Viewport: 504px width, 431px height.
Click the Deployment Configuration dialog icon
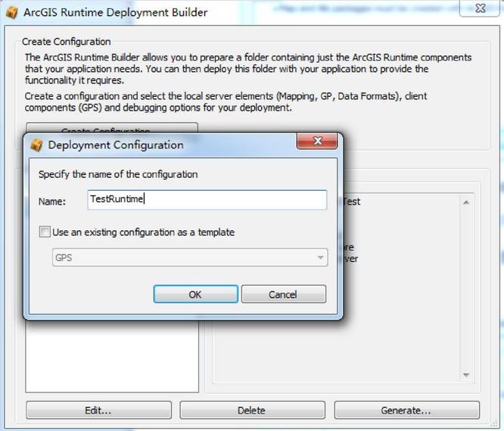coord(36,145)
